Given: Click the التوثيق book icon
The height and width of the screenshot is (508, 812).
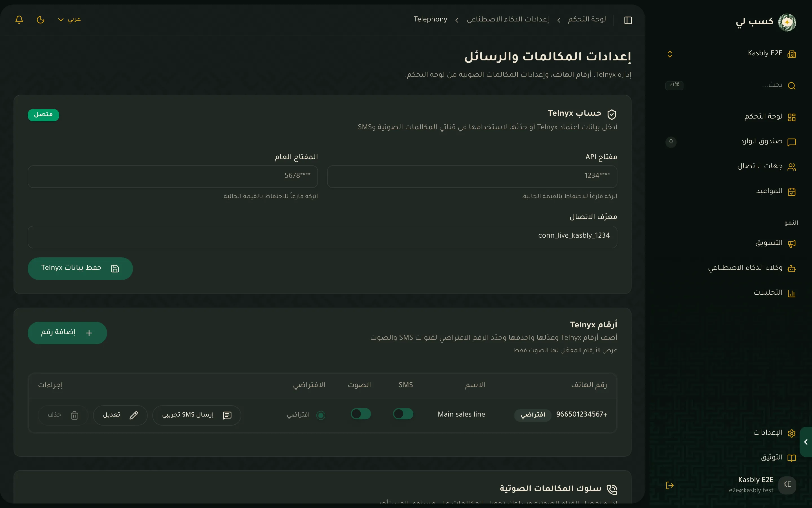Looking at the screenshot, I should [x=791, y=458].
